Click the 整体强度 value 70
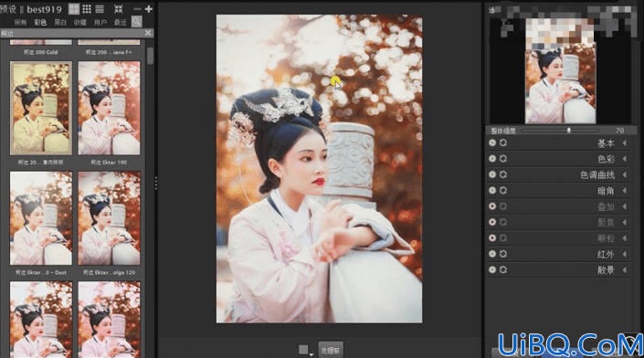 (619, 131)
